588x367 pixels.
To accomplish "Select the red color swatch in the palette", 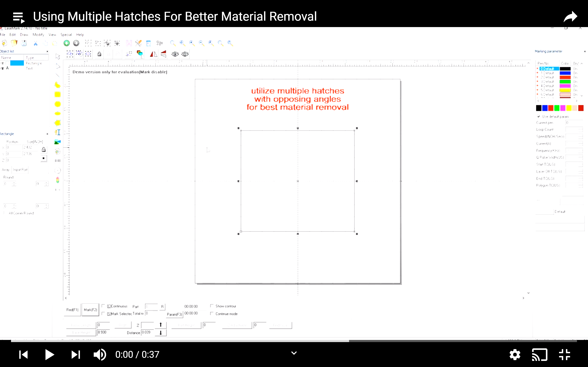I will tap(551, 108).
